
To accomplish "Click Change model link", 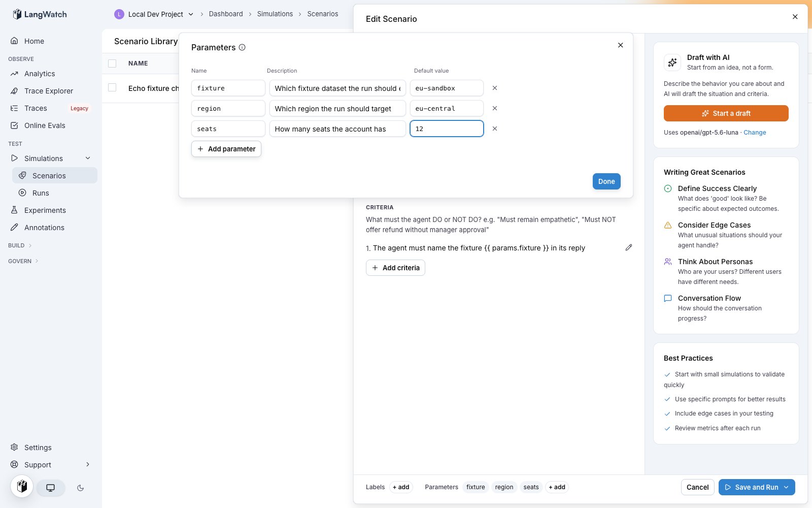I will pos(755,133).
